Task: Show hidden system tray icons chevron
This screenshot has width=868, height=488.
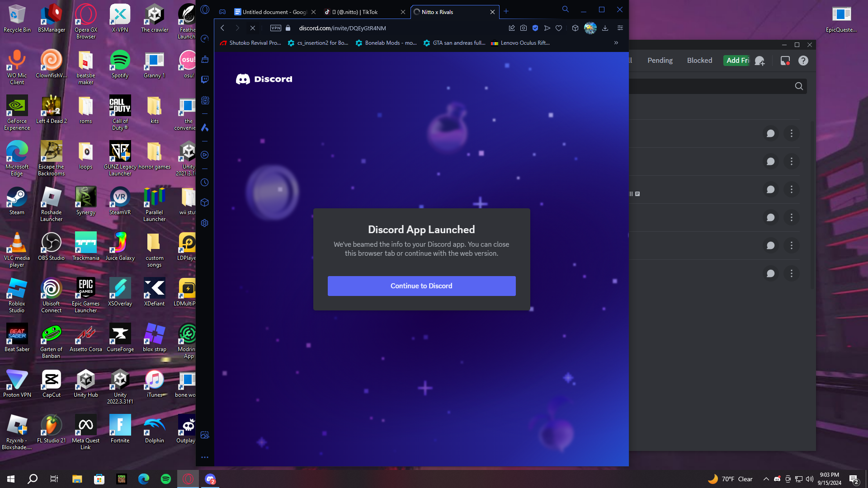Action: point(766,479)
